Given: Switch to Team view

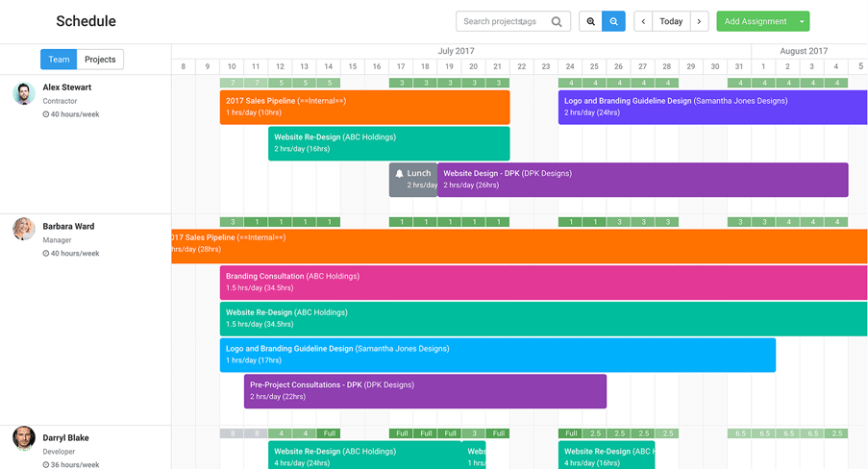Looking at the screenshot, I should 59,60.
